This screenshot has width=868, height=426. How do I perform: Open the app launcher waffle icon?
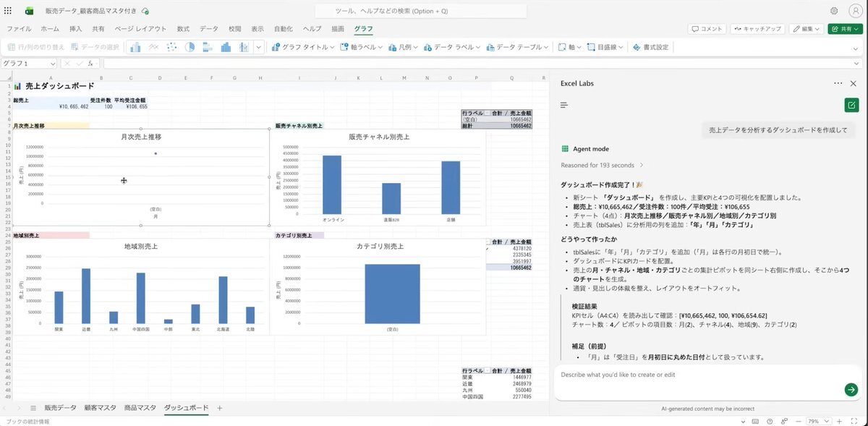8,11
